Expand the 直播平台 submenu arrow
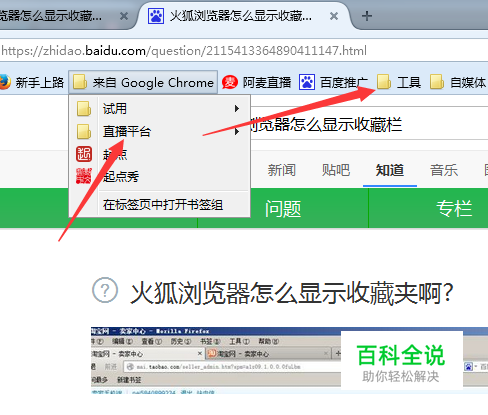This screenshot has height=415, width=488. pos(237,131)
